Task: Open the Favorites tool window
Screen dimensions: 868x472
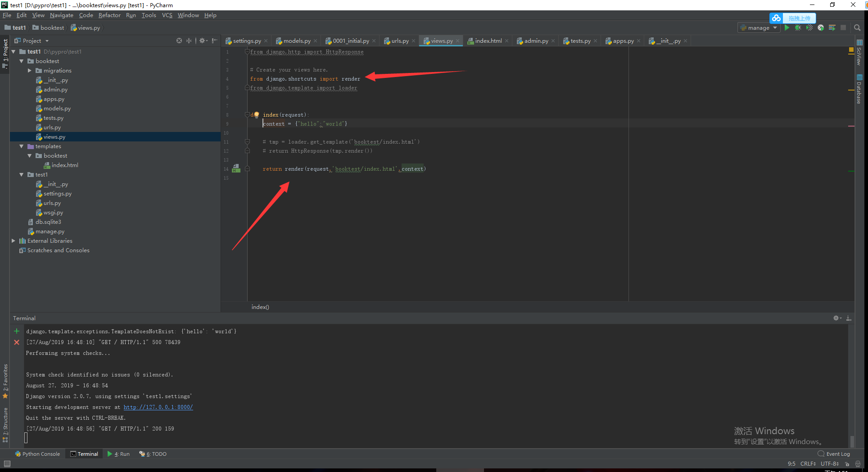Action: pyautogui.click(x=5, y=381)
